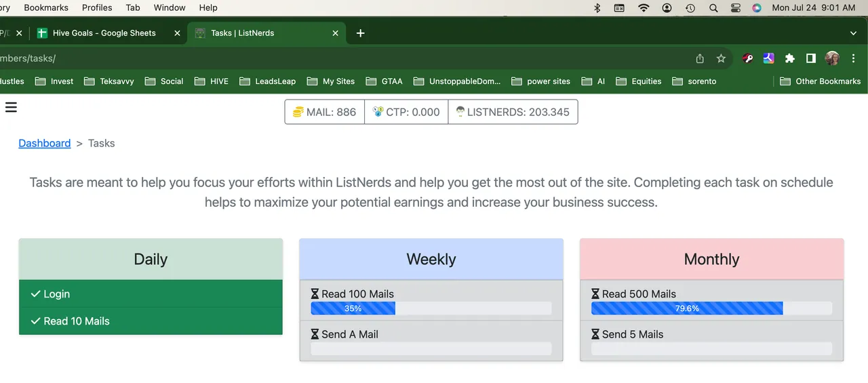Click the Bluetooth icon in menu bar

click(x=597, y=8)
